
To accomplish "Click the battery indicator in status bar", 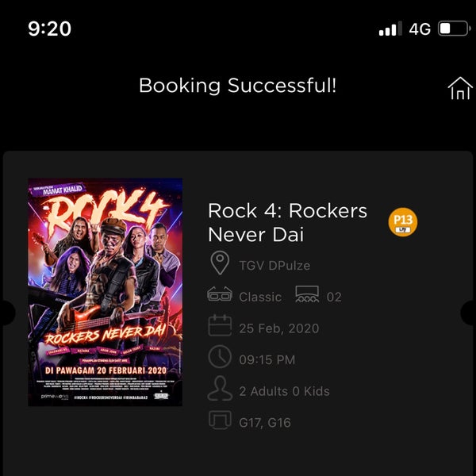I will (454, 29).
